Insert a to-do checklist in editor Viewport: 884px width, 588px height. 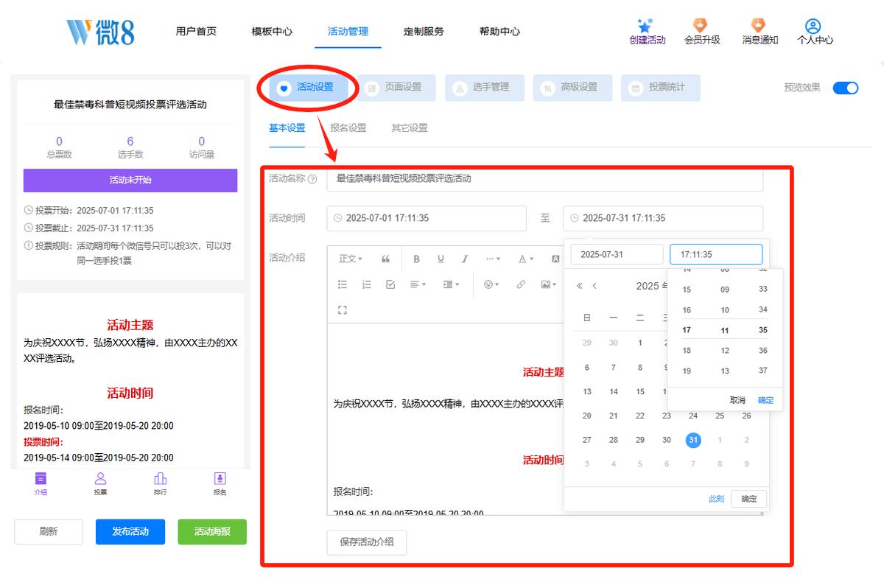[391, 284]
